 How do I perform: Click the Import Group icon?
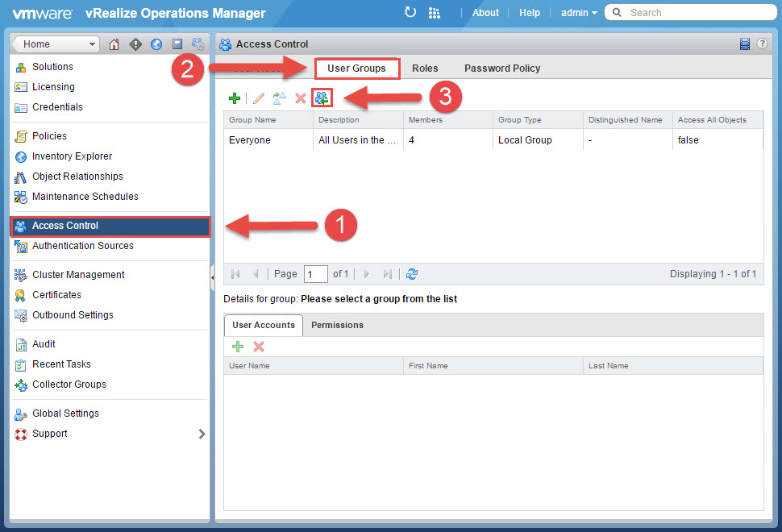[x=322, y=98]
